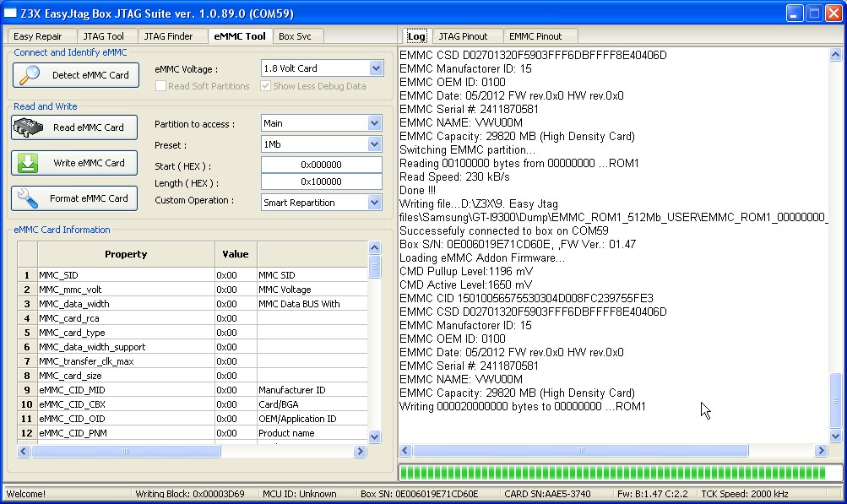Select the MMC_card_type row
This screenshot has width=847, height=504.
coord(193,333)
